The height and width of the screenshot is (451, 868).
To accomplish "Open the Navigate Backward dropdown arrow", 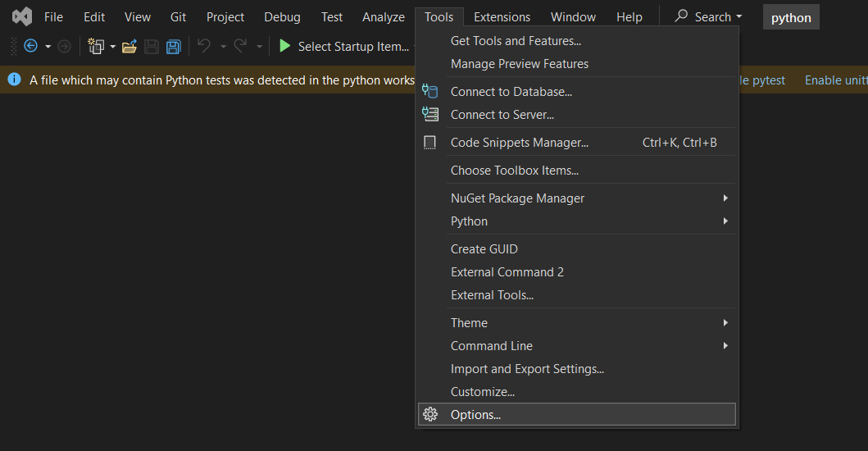I will click(x=48, y=47).
